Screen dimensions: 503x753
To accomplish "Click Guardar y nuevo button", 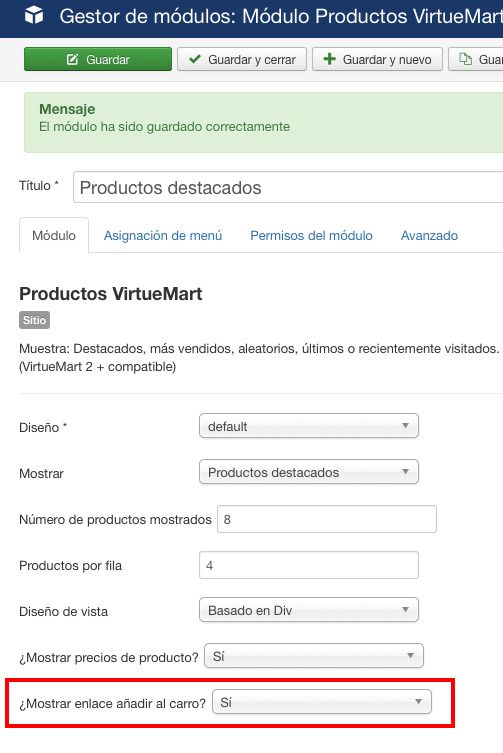I will [x=377, y=59].
